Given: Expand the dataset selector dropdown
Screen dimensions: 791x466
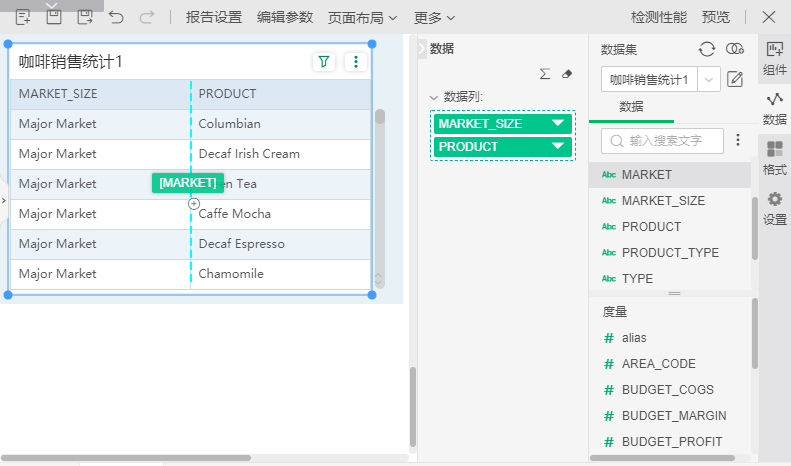Looking at the screenshot, I should pyautogui.click(x=709, y=79).
